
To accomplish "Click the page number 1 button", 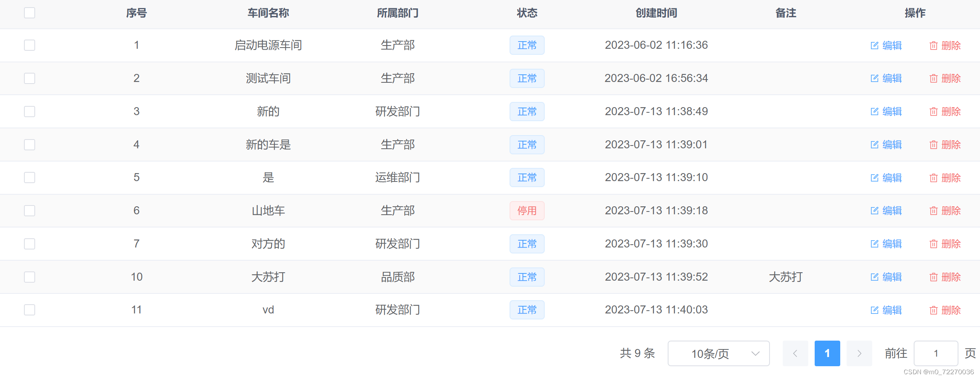I will coord(827,353).
